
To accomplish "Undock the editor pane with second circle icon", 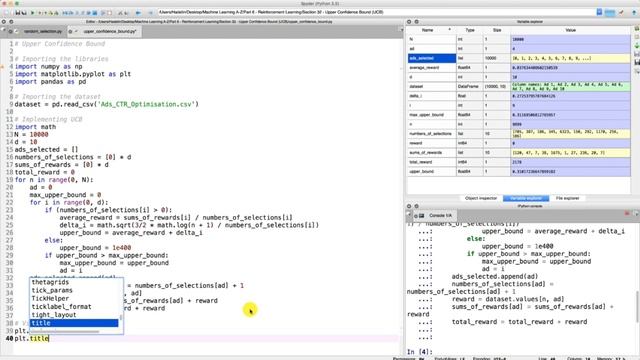I will coord(11,22).
